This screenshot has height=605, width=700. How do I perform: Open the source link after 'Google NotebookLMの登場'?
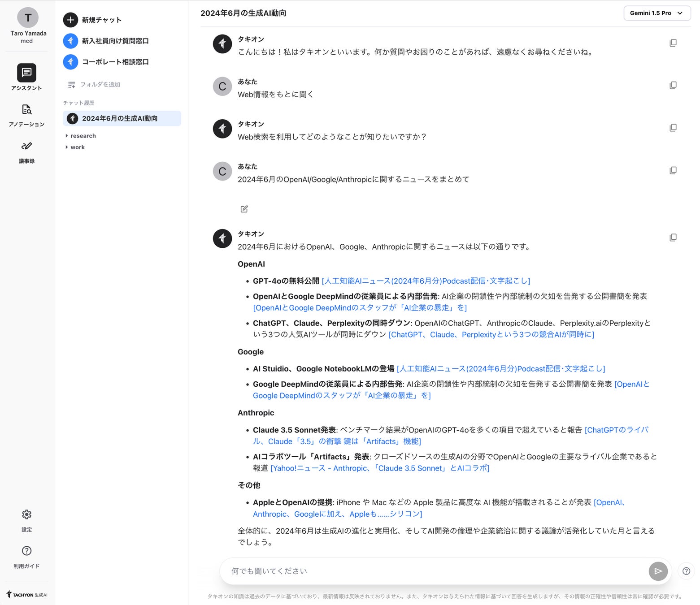(501, 369)
